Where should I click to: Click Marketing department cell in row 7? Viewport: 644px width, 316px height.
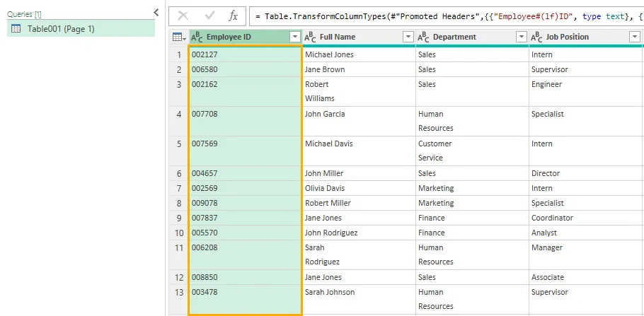pos(472,188)
